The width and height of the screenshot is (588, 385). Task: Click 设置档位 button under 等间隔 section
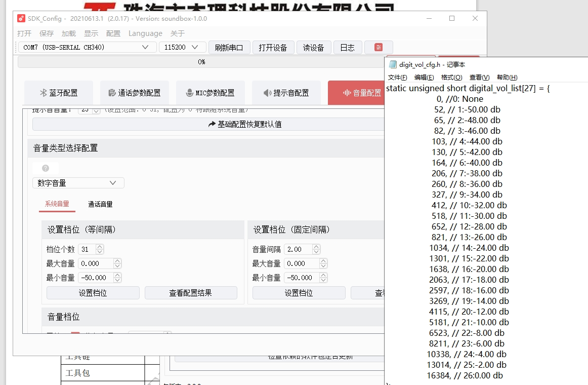93,293
